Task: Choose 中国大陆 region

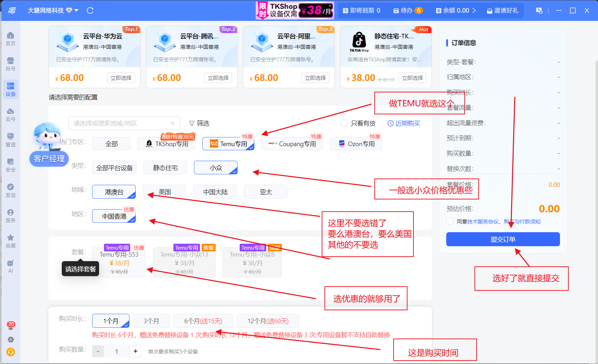Action: tap(215, 192)
